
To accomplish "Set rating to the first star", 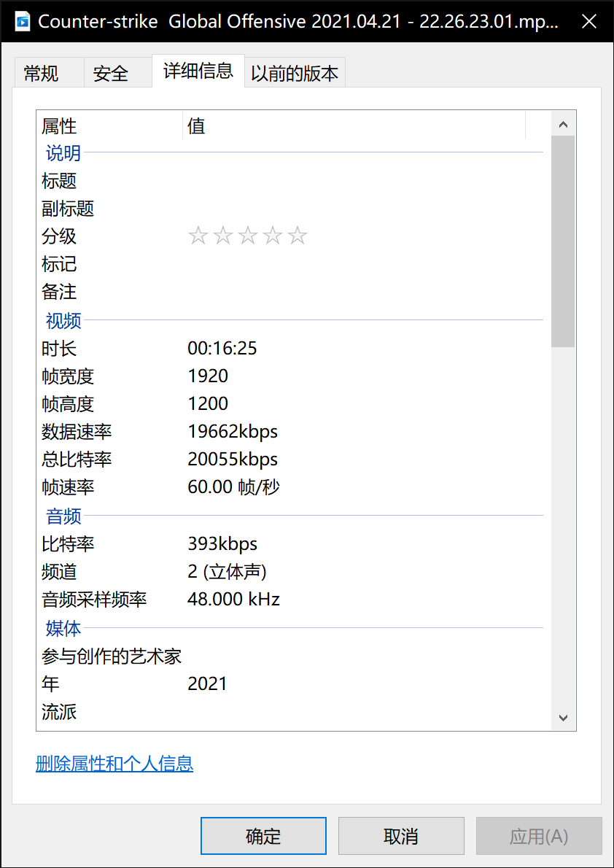I will pos(198,236).
